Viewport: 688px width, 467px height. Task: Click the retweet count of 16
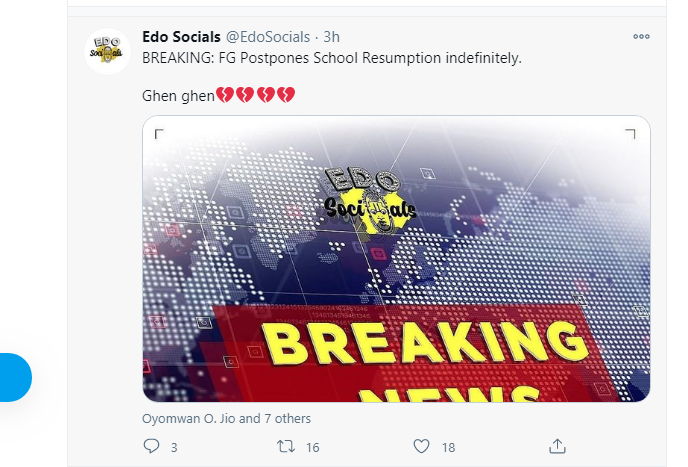tap(312, 447)
